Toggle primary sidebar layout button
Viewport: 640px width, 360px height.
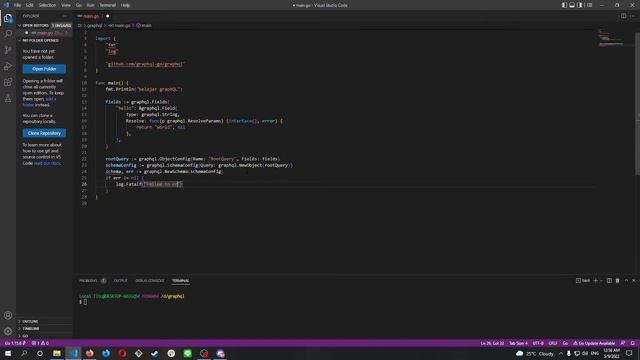tap(564, 5)
